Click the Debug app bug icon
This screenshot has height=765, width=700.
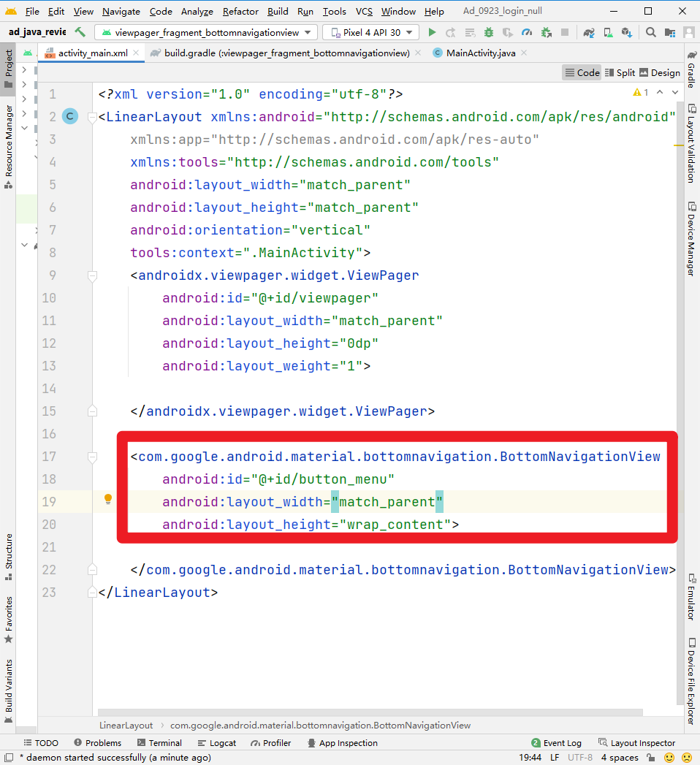pos(488,32)
